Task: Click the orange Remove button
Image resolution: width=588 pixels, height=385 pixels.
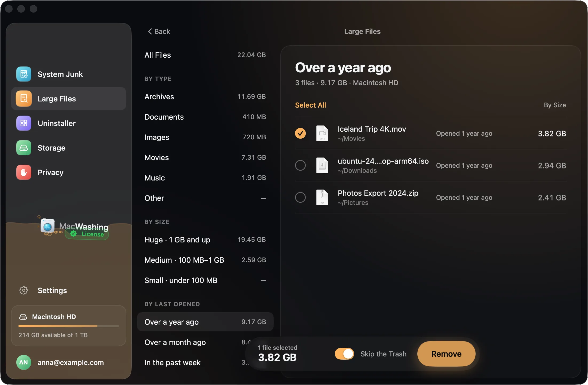Action: 446,354
